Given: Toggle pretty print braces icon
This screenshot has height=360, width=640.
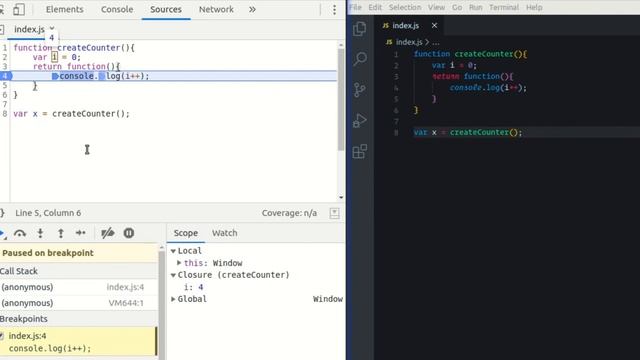Looking at the screenshot, I should pos(2,213).
